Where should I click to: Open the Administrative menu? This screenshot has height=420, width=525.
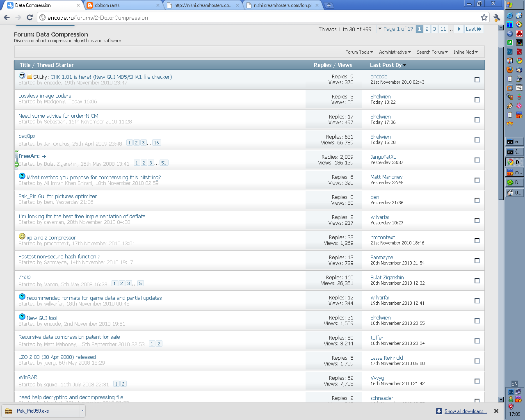coord(395,52)
